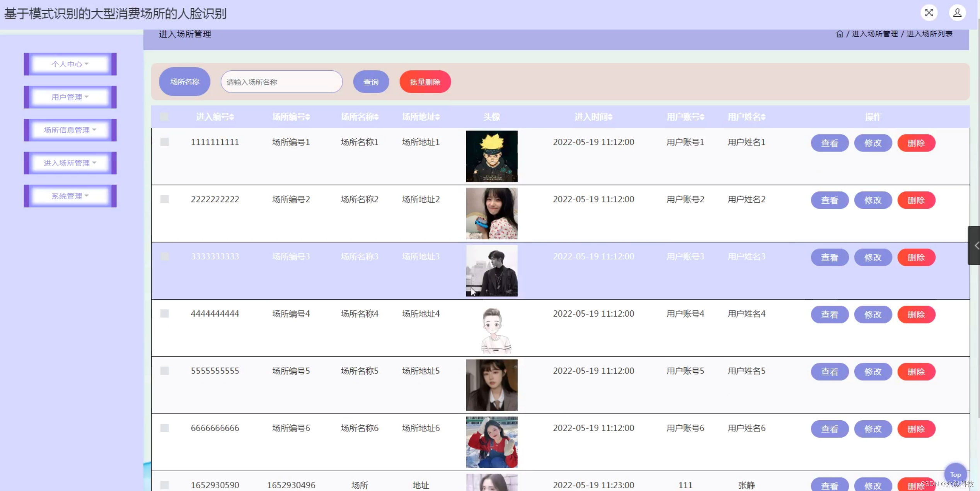This screenshot has width=980, height=491.
Task: Sort by 场所名称 column arrows
Action: tap(376, 117)
